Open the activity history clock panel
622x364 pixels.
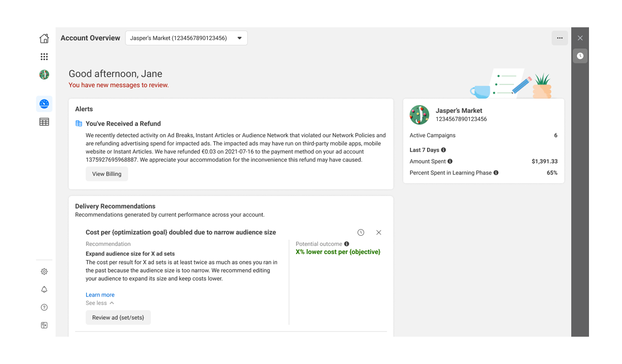click(580, 56)
